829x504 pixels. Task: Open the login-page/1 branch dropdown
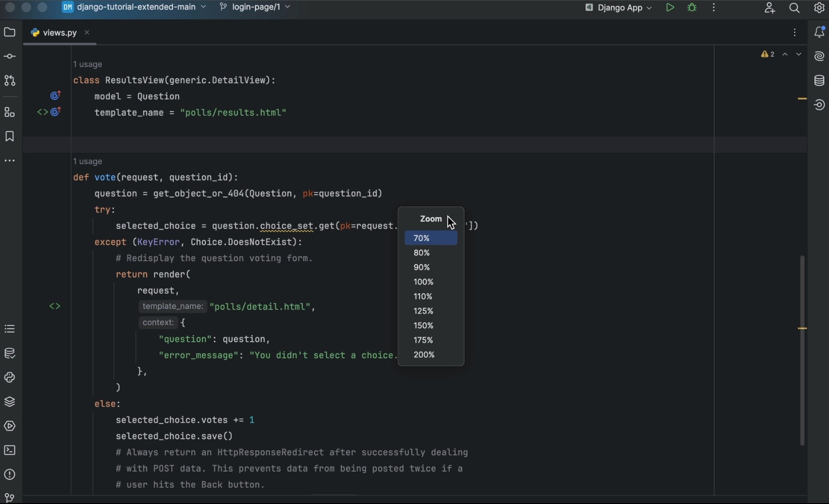[x=256, y=7]
